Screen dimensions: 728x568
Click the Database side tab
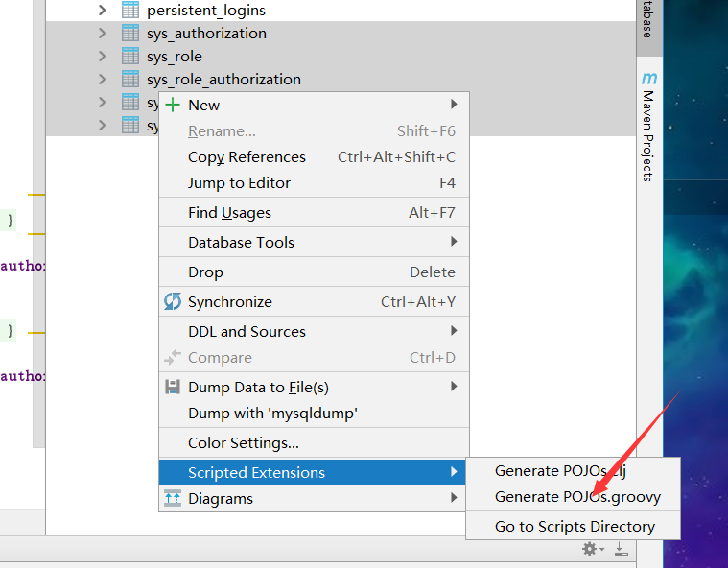(x=648, y=26)
